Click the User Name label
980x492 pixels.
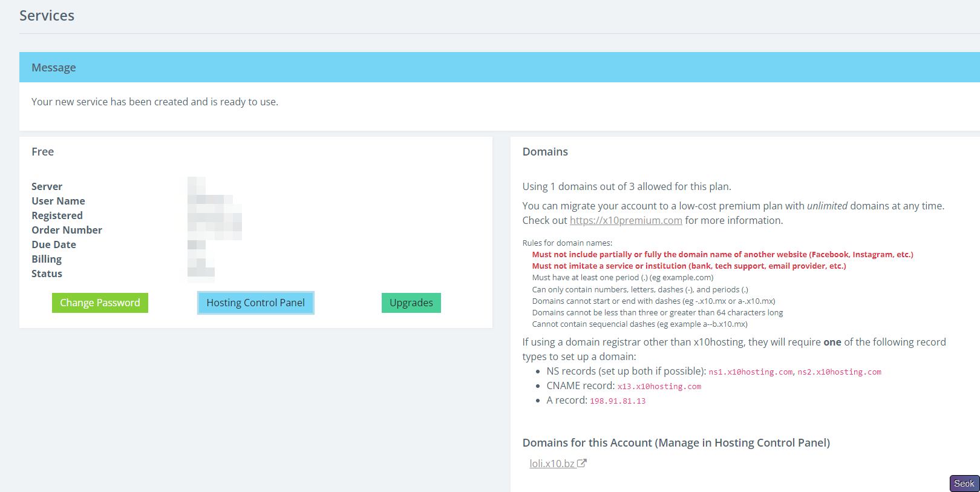pyautogui.click(x=58, y=201)
